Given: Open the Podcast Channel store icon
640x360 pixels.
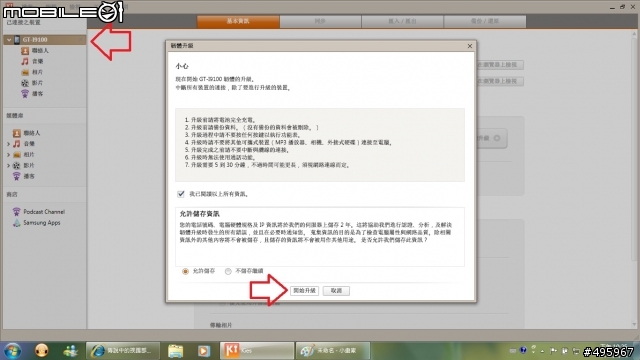Looking at the screenshot, I should 16,212.
